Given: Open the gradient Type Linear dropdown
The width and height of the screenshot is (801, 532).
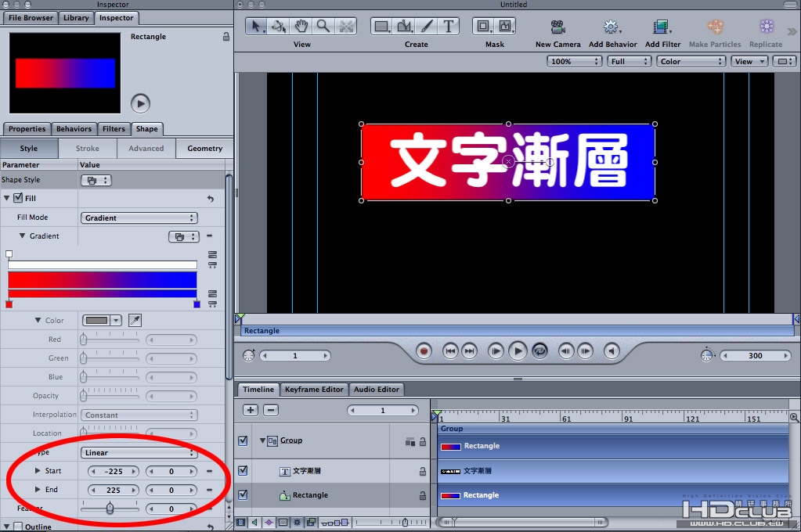Looking at the screenshot, I should 139,452.
